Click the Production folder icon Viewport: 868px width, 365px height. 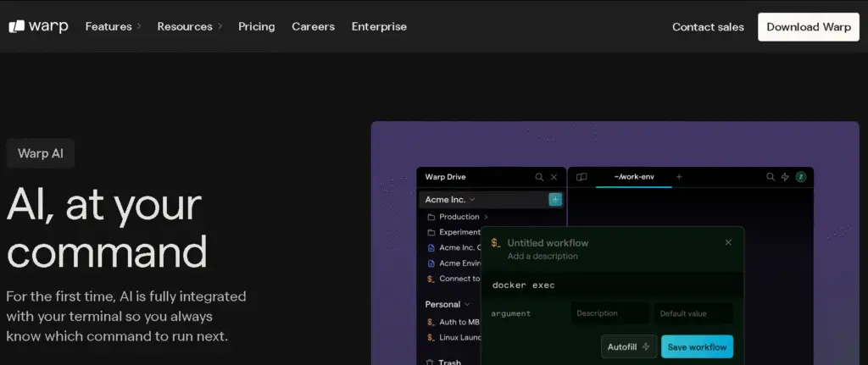(431, 217)
